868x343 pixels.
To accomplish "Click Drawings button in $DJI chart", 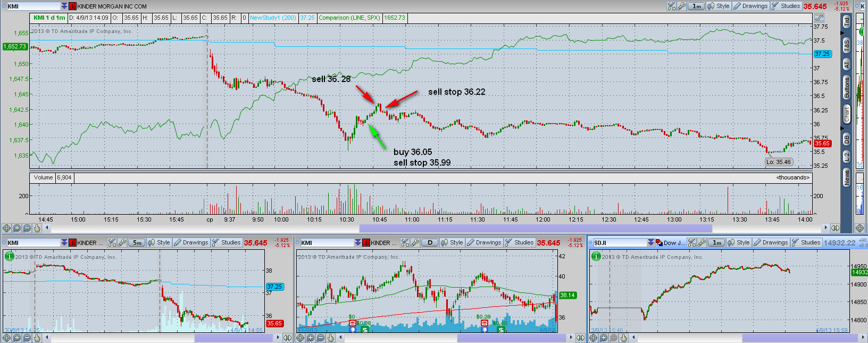I will 771,242.
